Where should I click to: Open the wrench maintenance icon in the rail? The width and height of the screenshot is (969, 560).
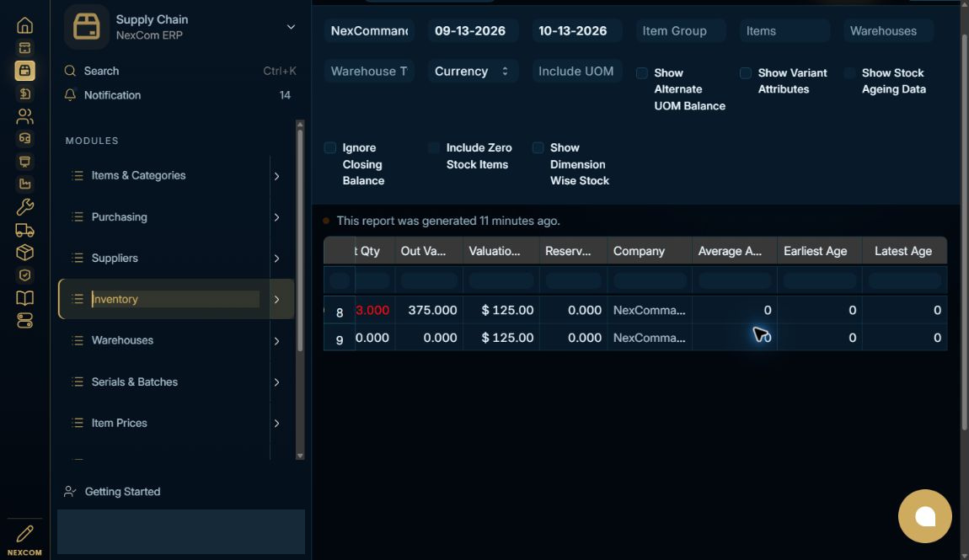(x=24, y=207)
